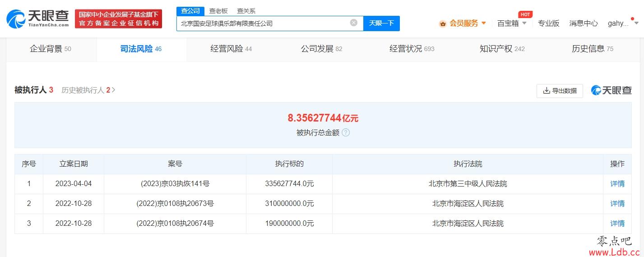Screen dimensions: 644x257
Task: Select the 查关系 search tab
Action: pyautogui.click(x=246, y=11)
